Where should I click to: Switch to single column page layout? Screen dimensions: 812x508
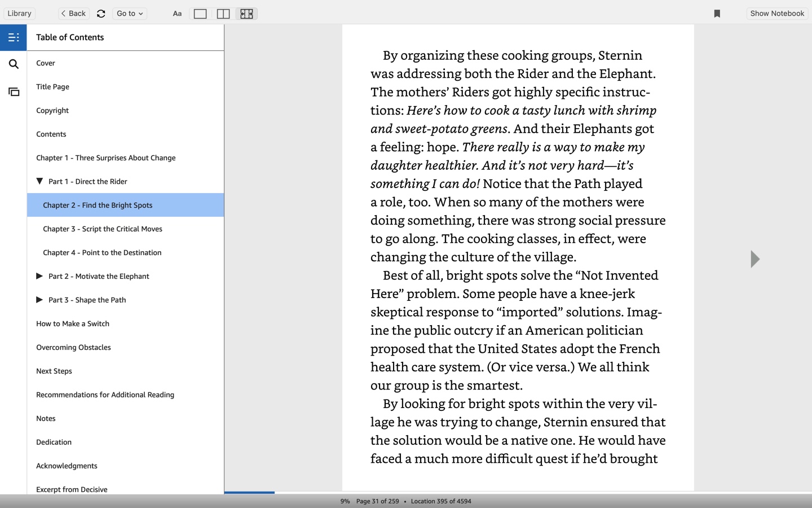coord(200,14)
